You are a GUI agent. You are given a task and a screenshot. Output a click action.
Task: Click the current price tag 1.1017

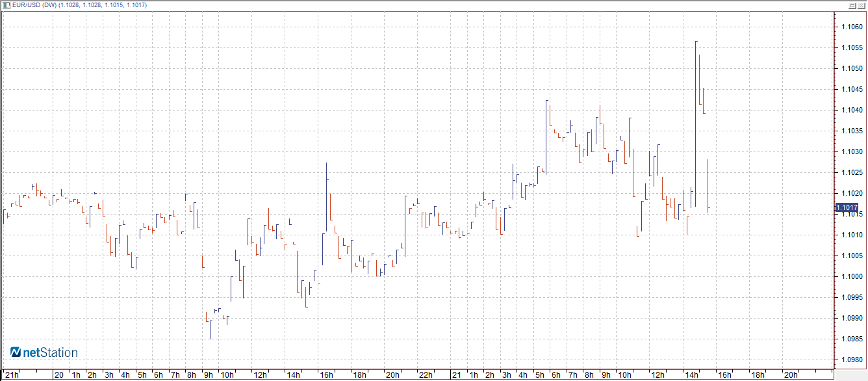tap(847, 207)
